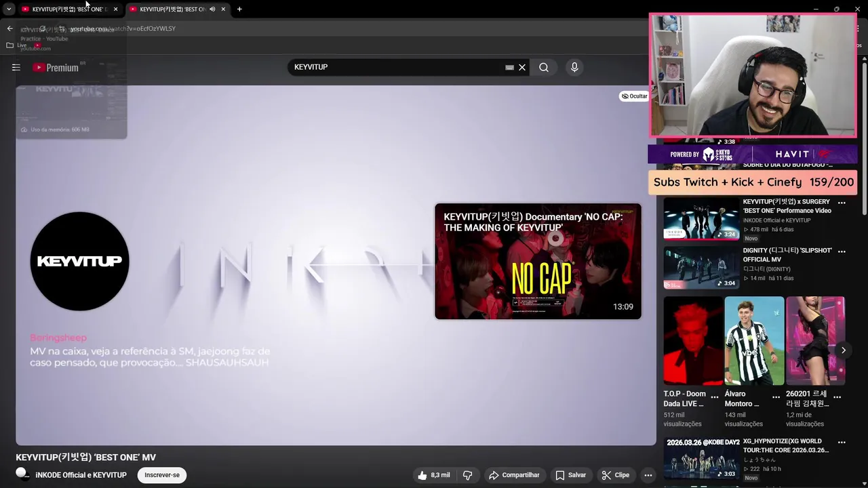Image resolution: width=868 pixels, height=488 pixels.
Task: Click the video title KEYVITUP BEST ONE MV
Action: tap(86, 457)
